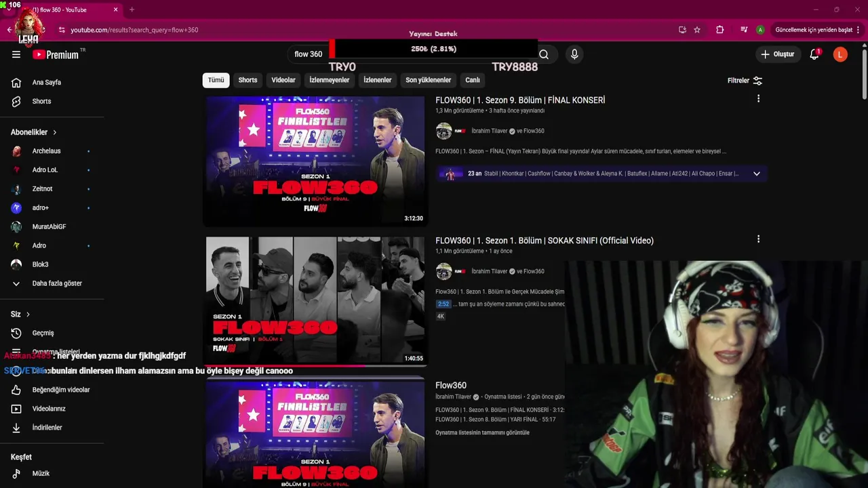Go to YouTube Premium home logo
The image size is (868, 488).
[56, 54]
